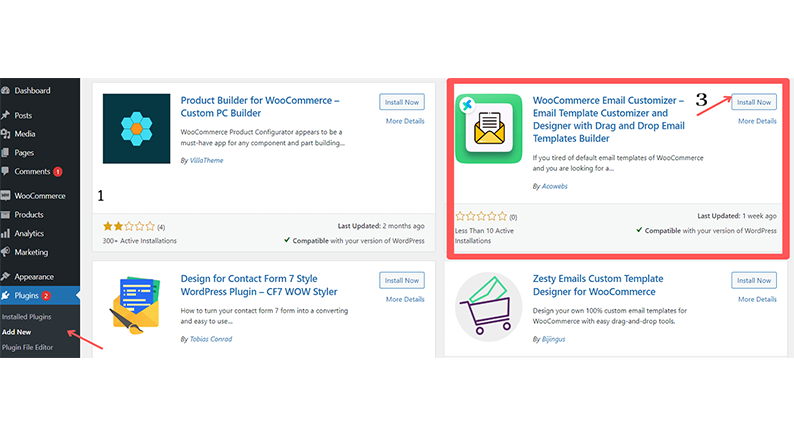Click the Comments speech bubble icon

point(6,172)
